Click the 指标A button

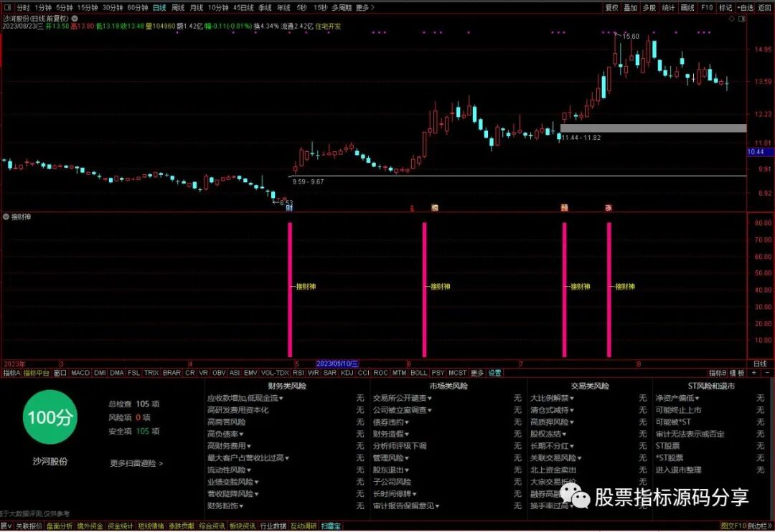click(11, 373)
